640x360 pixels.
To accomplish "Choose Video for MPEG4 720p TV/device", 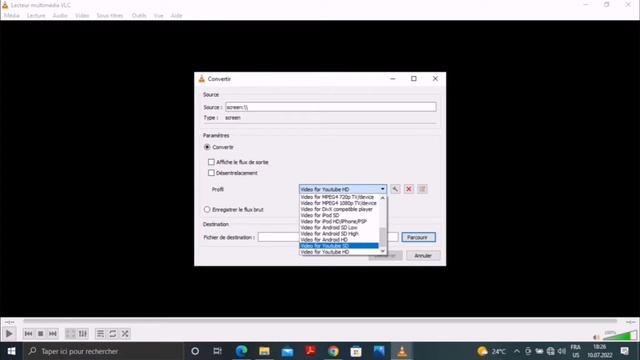I will 339,197.
